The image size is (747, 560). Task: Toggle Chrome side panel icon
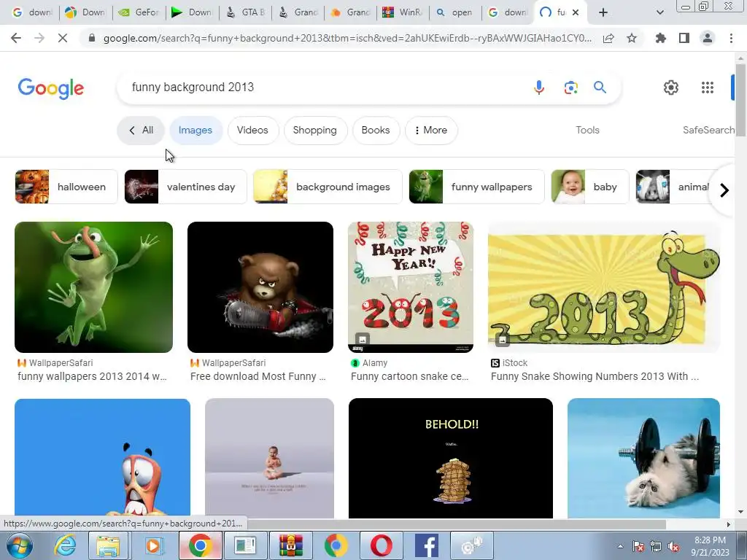[x=684, y=38]
